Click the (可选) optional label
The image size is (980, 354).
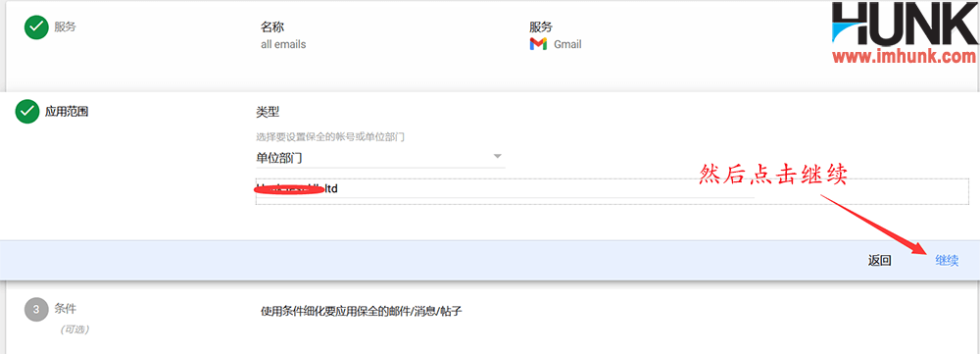[x=74, y=329]
